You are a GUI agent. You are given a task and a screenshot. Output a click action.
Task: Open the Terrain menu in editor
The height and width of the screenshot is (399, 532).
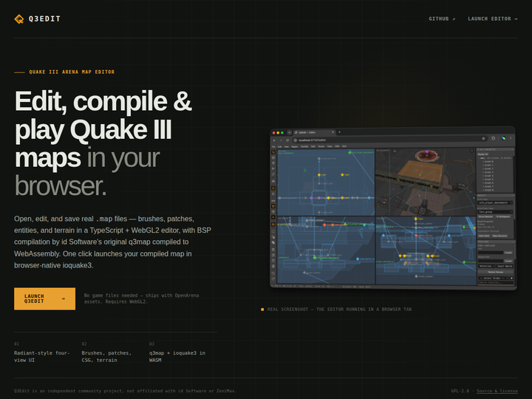[321, 146]
